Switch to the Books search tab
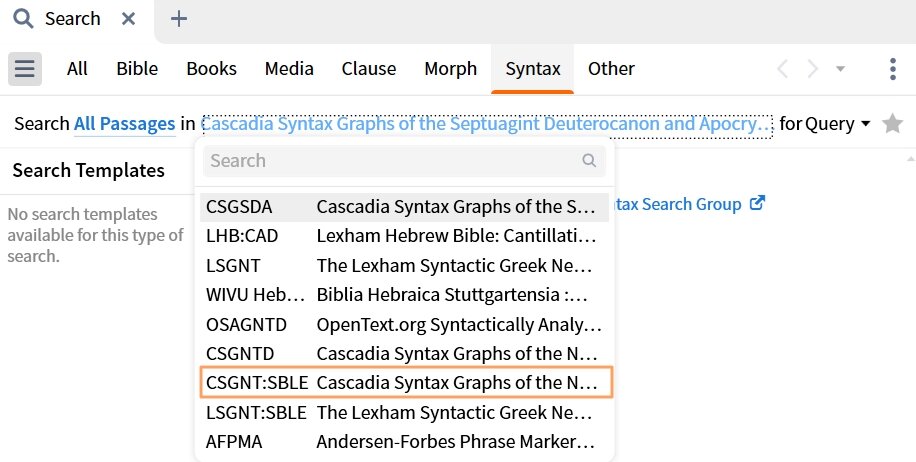Image resolution: width=916 pixels, height=462 pixels. (x=211, y=69)
